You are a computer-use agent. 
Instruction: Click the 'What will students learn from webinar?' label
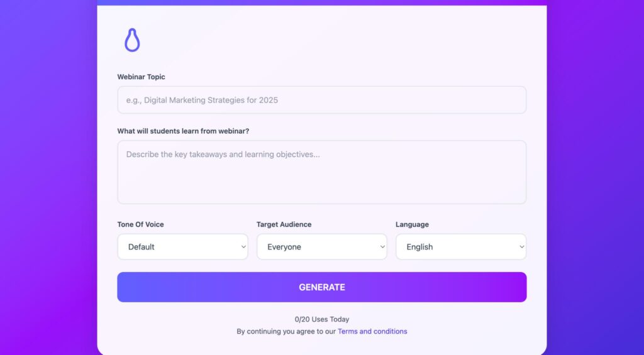183,131
